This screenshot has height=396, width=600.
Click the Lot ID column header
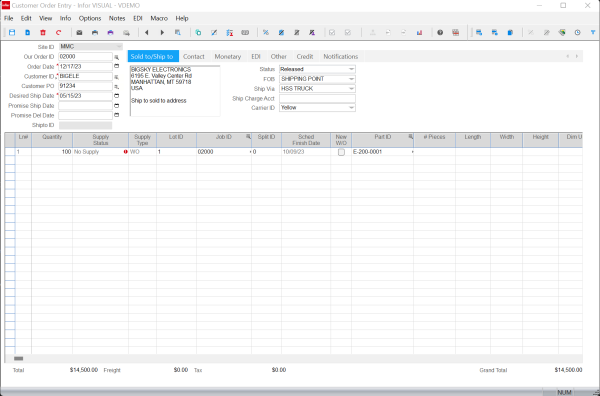[176, 140]
